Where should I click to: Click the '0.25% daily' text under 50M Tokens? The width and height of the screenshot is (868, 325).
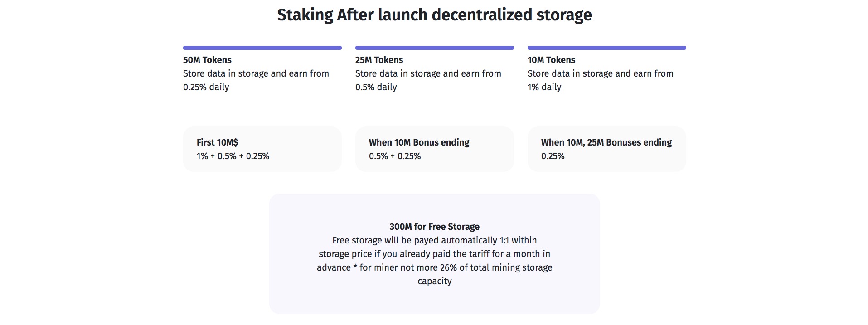click(x=206, y=87)
